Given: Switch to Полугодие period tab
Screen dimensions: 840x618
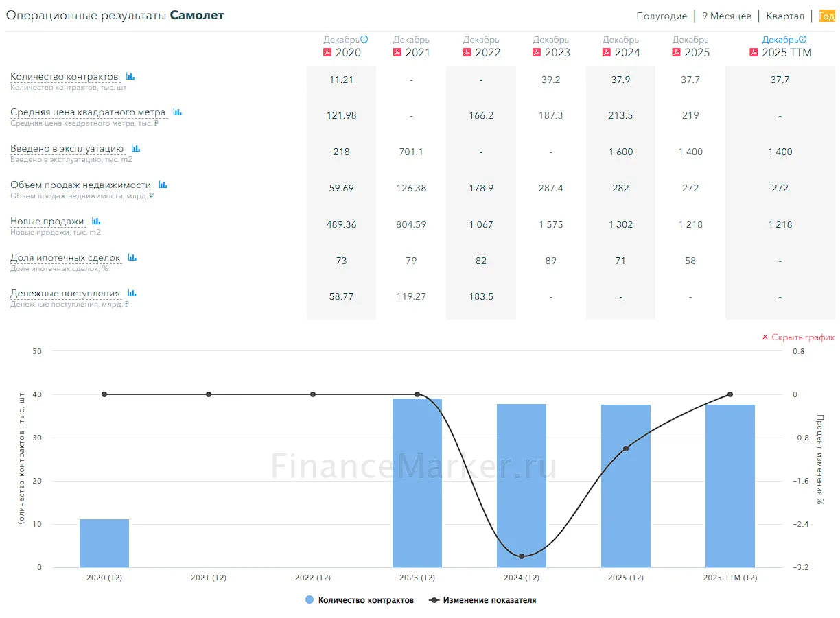Looking at the screenshot, I should click(662, 16).
